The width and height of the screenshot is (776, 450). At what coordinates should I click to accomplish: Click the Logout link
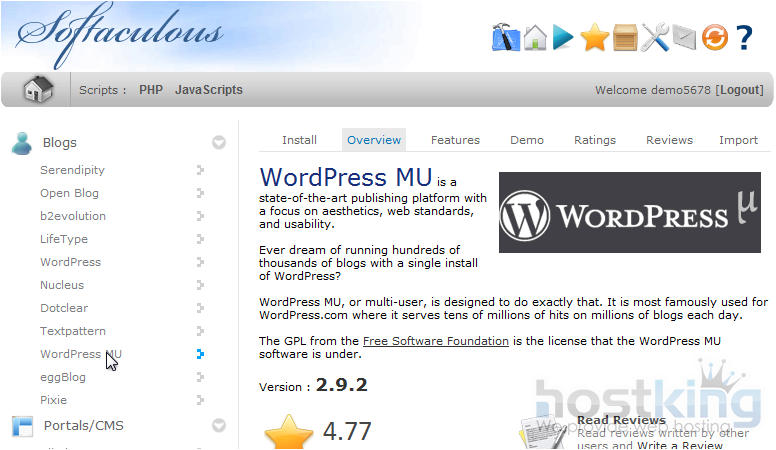(x=740, y=90)
